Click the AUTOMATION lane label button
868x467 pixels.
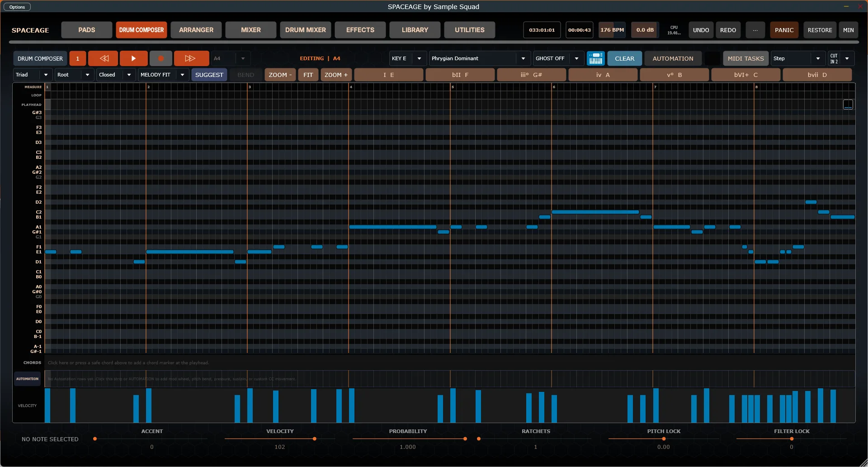[x=28, y=379]
